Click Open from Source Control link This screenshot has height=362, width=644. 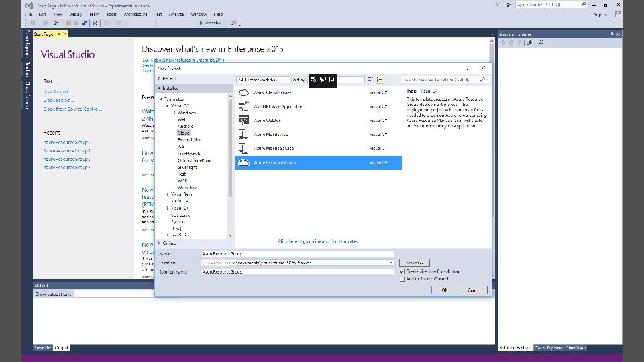coord(72,109)
